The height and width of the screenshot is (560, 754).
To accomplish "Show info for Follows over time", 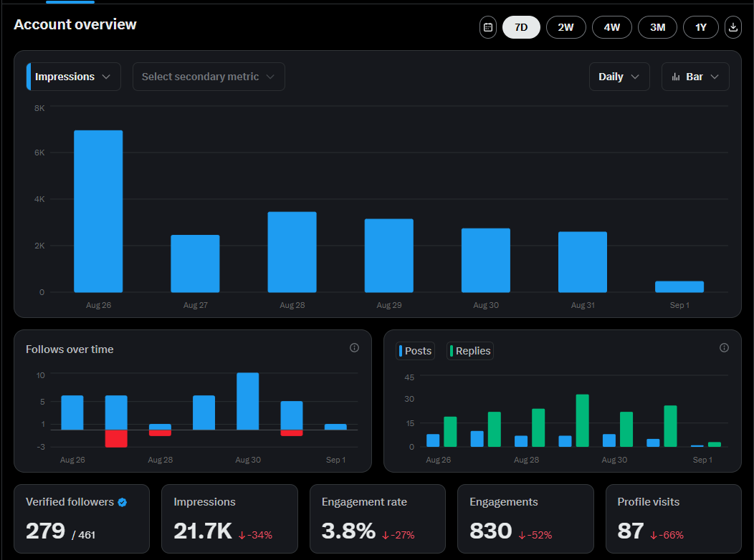I will click(x=354, y=348).
